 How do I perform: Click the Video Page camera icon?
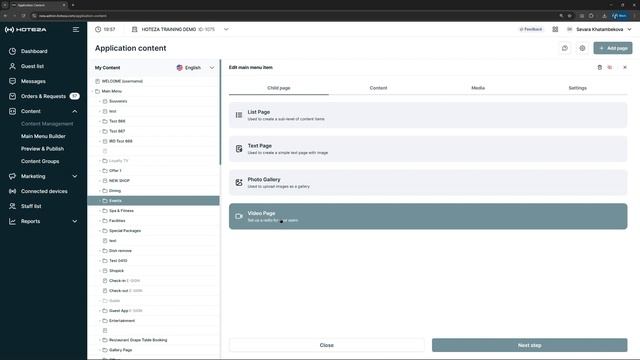239,216
